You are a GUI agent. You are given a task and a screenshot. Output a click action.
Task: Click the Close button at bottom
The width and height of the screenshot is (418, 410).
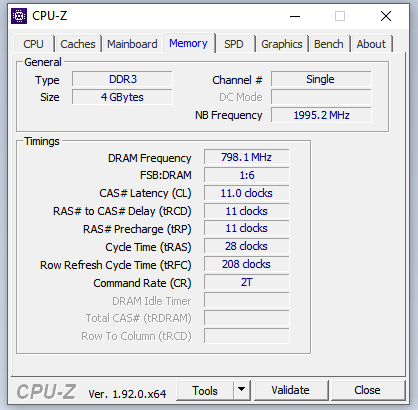click(x=367, y=390)
